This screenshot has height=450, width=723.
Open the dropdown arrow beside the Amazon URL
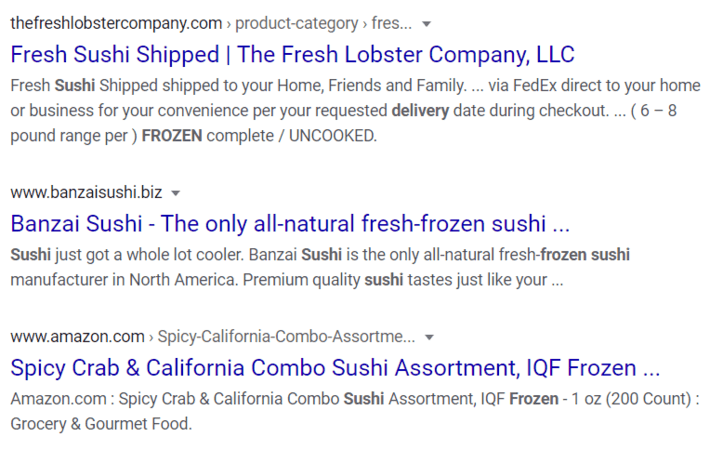pos(428,336)
